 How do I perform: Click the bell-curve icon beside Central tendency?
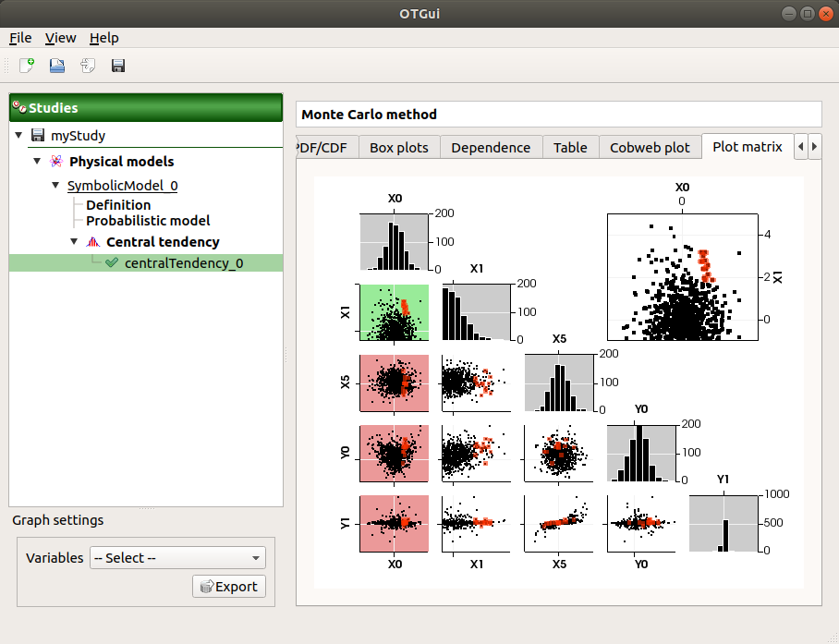[x=92, y=242]
